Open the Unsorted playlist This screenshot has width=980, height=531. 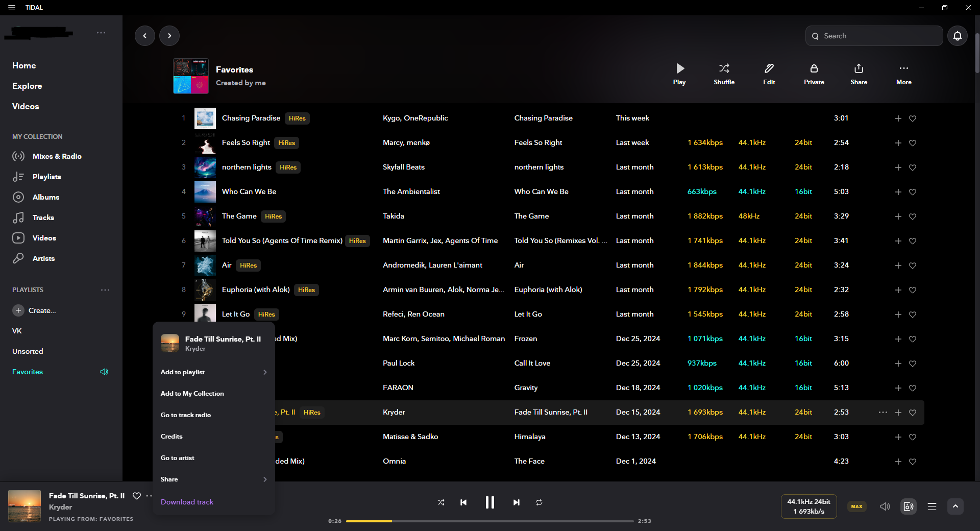tap(28, 351)
